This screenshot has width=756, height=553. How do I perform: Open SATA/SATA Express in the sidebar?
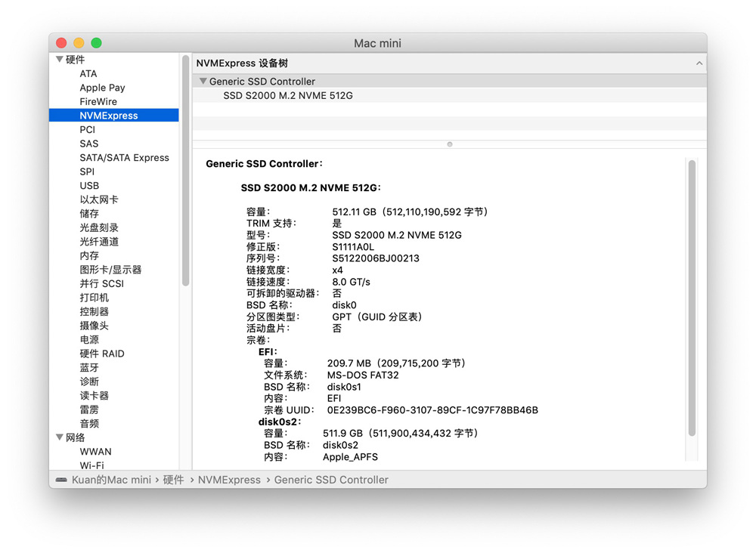(125, 158)
